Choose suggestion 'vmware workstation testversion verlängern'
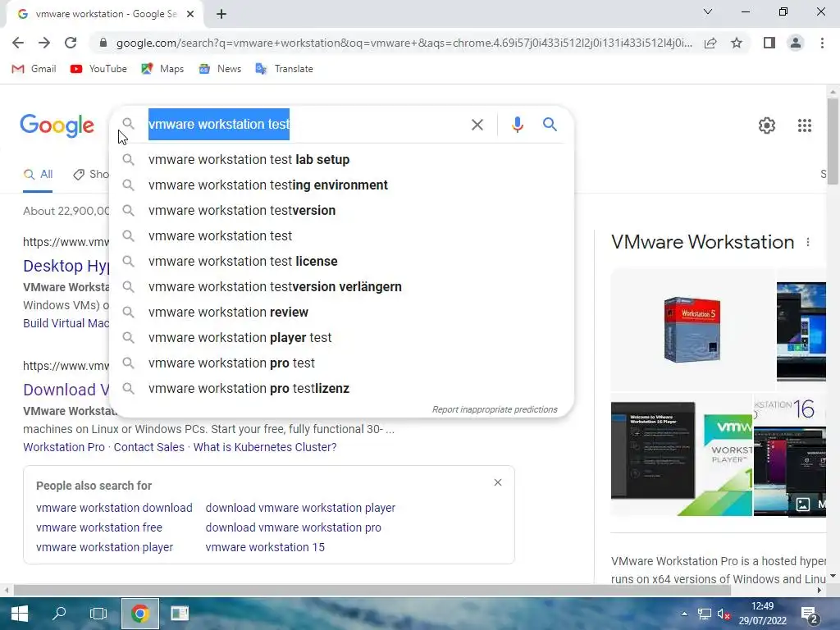 coord(341,286)
